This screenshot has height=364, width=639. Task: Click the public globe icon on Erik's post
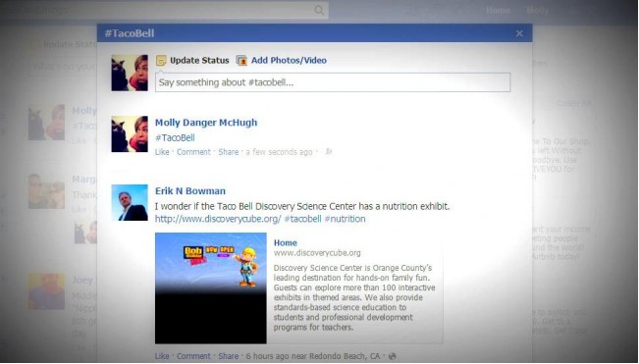pyautogui.click(x=392, y=356)
